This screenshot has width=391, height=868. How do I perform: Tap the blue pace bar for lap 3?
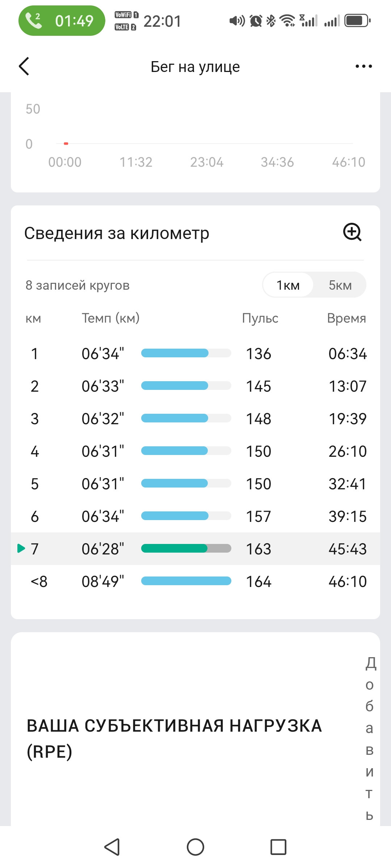point(175,418)
